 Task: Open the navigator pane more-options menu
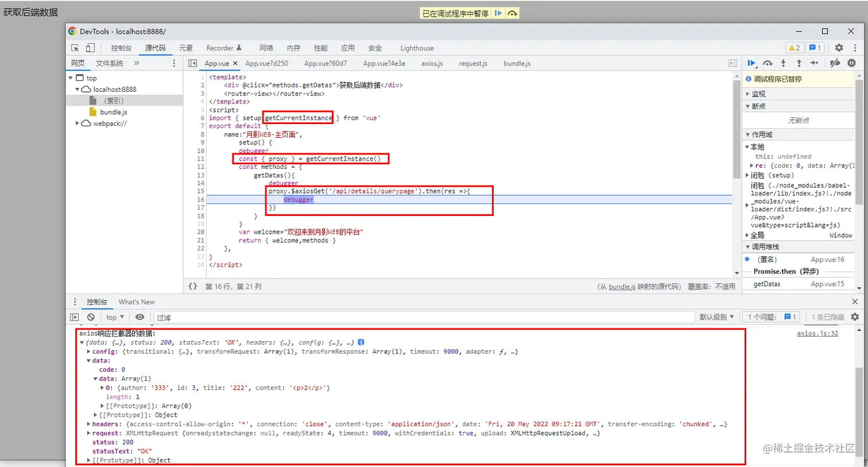pyautogui.click(x=174, y=63)
